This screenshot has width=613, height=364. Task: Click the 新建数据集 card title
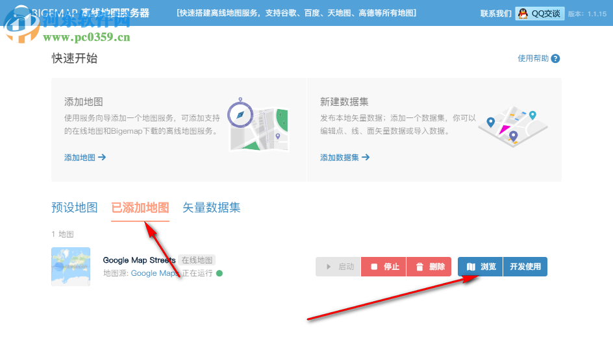pos(344,102)
